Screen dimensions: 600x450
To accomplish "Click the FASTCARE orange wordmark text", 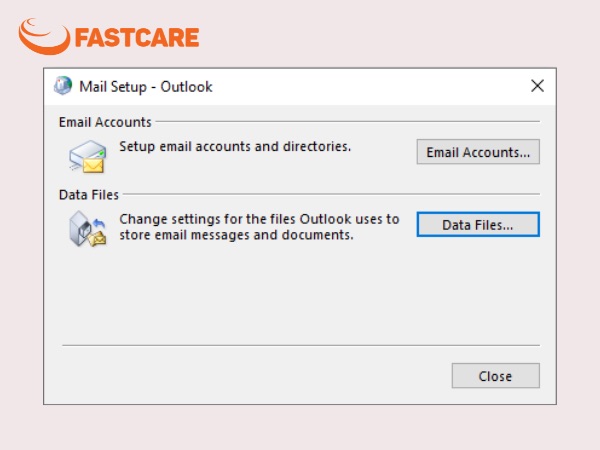I will click(x=137, y=38).
